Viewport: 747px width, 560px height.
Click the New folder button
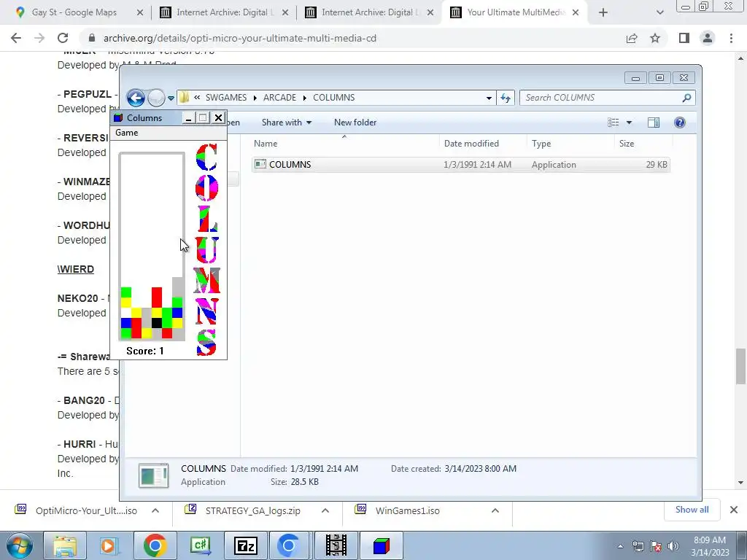tap(355, 122)
